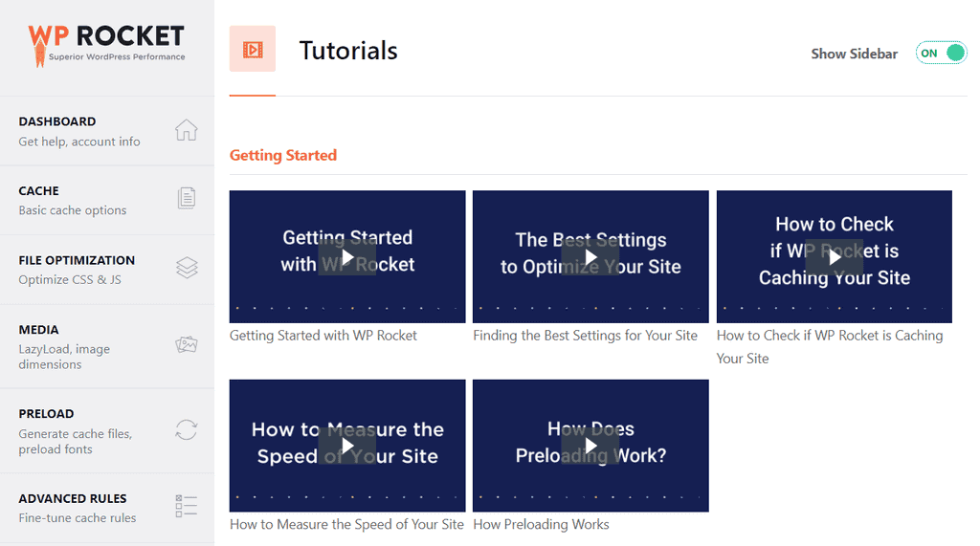980x546 pixels.
Task: Click the WP Rocket logo
Action: point(106,45)
